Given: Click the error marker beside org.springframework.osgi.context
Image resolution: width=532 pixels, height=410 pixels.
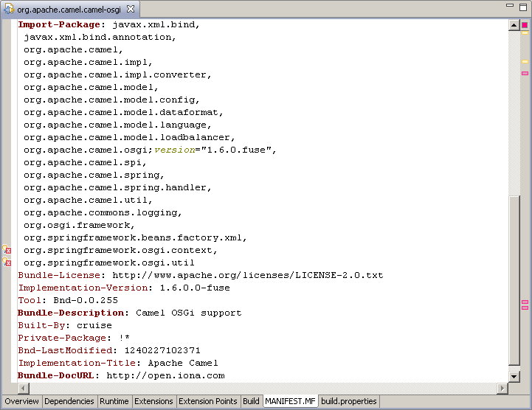Looking at the screenshot, I should pos(7,250).
